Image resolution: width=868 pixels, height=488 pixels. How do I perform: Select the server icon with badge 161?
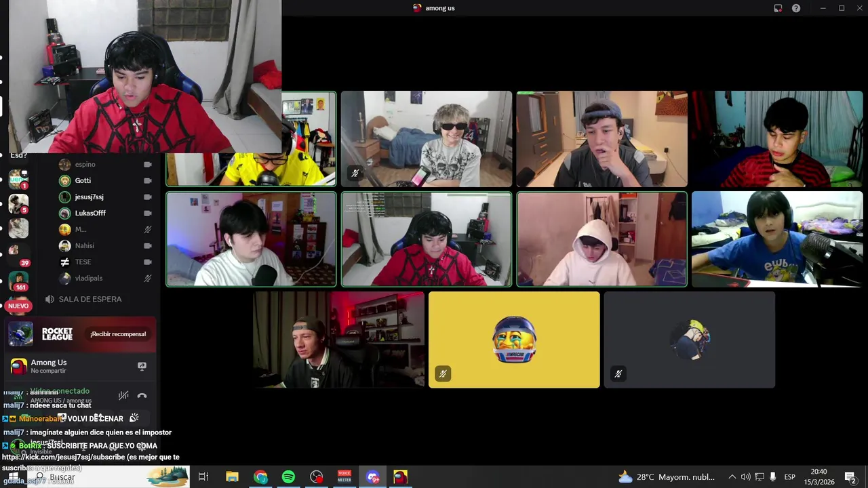point(18,281)
